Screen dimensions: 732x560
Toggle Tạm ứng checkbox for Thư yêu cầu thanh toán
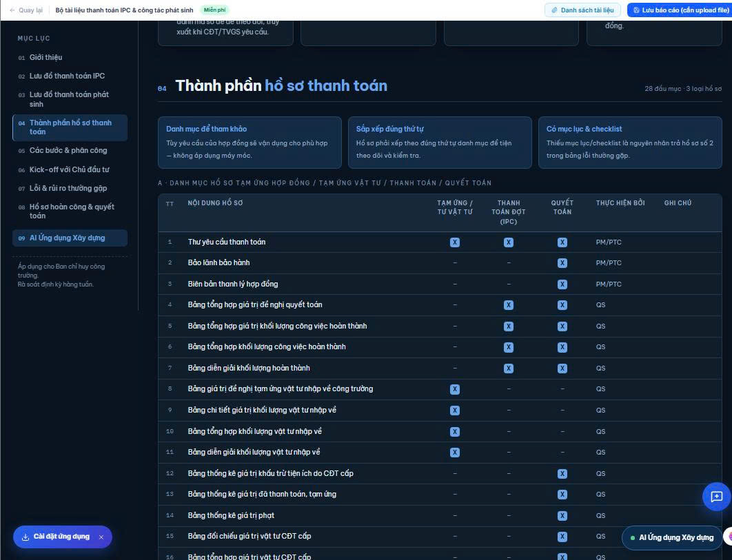(x=455, y=242)
